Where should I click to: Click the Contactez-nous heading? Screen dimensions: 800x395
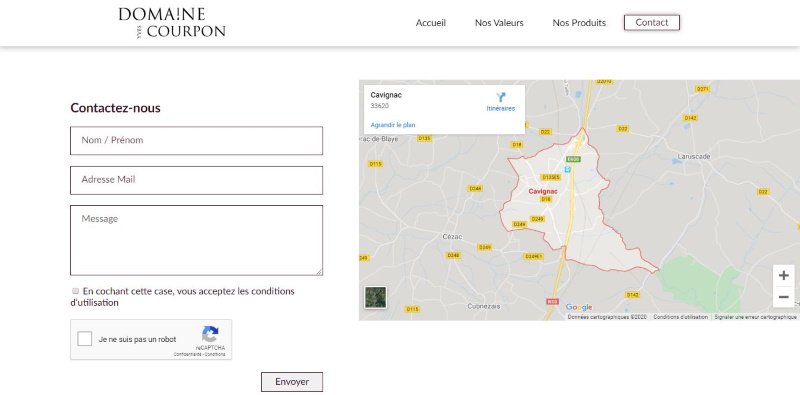click(x=115, y=108)
